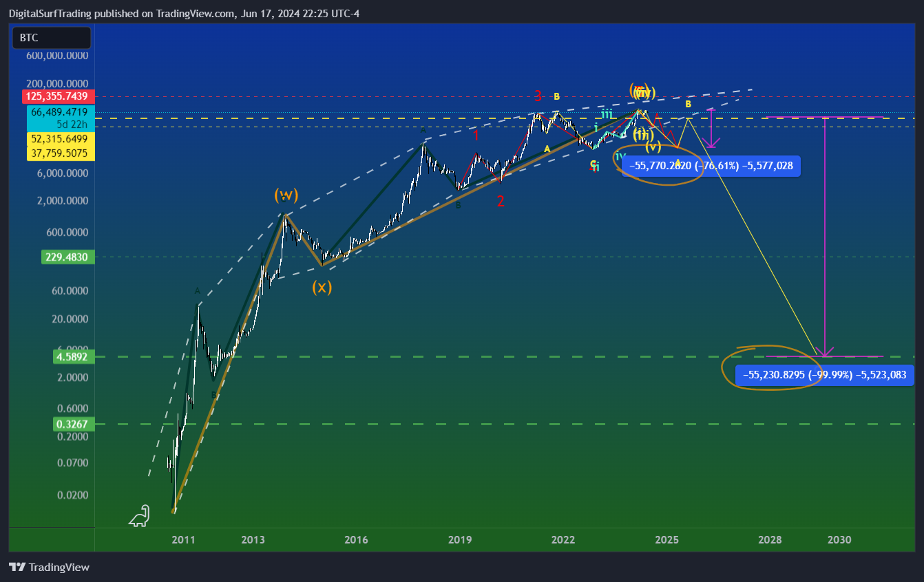
Task: Select the 20.0000 axis value
Action: tap(70, 319)
